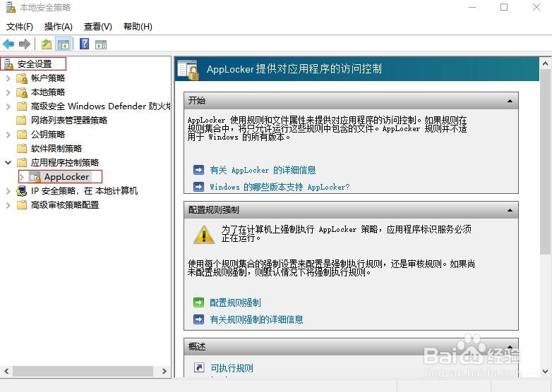This screenshot has width=552, height=392.
Task: Click the 公钥策略 folder icon
Action: (21, 134)
